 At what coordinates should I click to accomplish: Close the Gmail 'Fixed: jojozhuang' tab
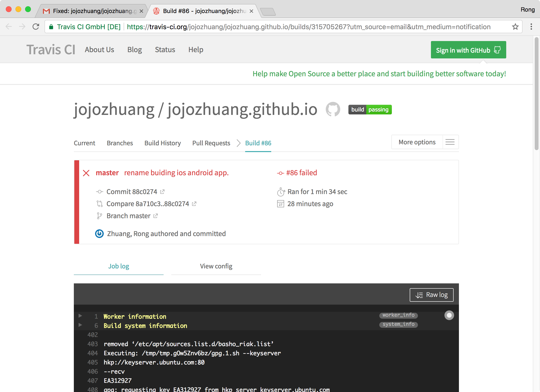pos(141,11)
